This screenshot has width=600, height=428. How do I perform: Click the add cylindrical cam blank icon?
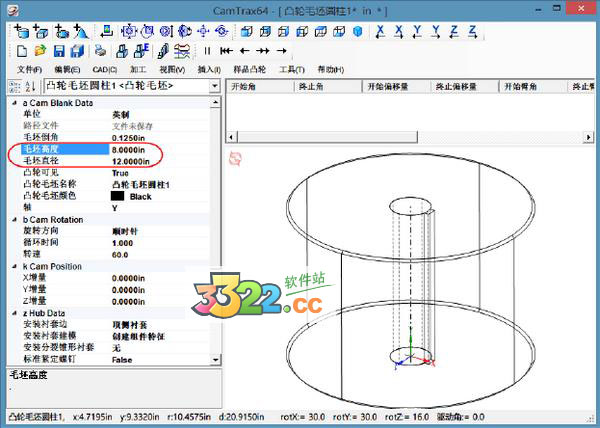[21, 31]
